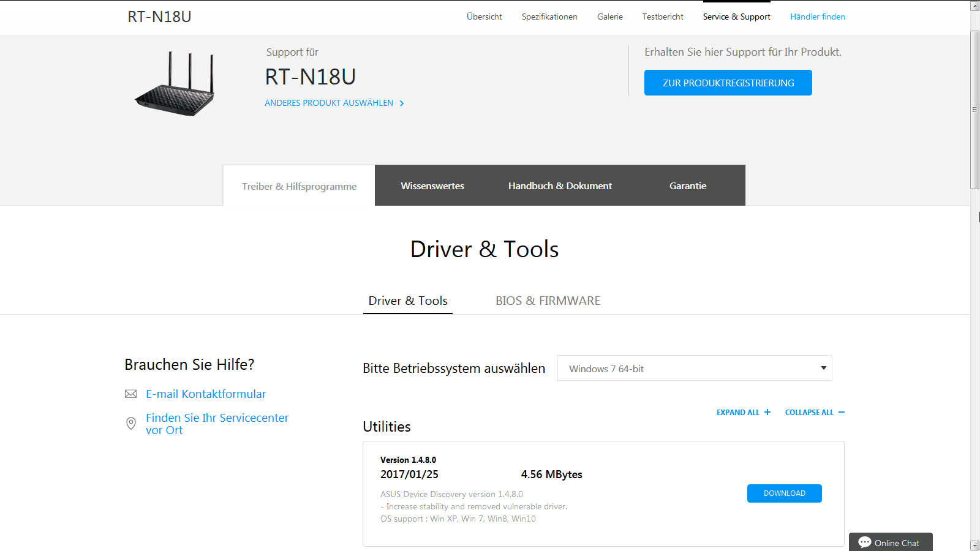Select Service & Support in top navigation
980x551 pixels.
click(x=737, y=17)
